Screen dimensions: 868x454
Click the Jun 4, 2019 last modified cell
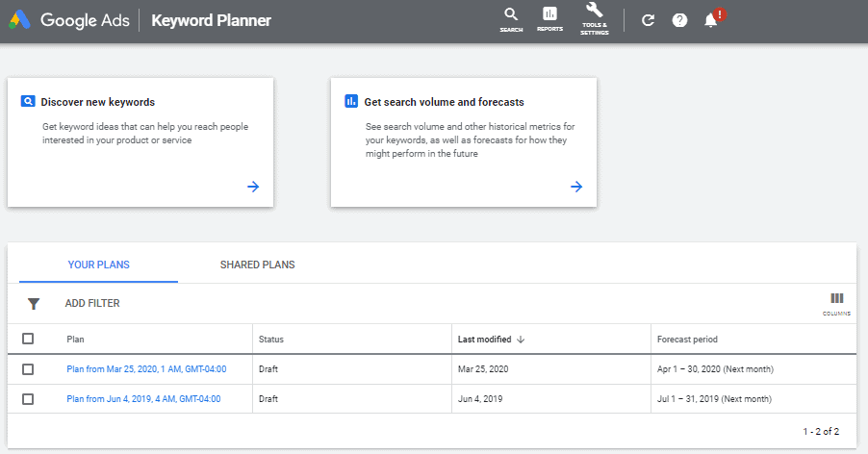click(480, 399)
